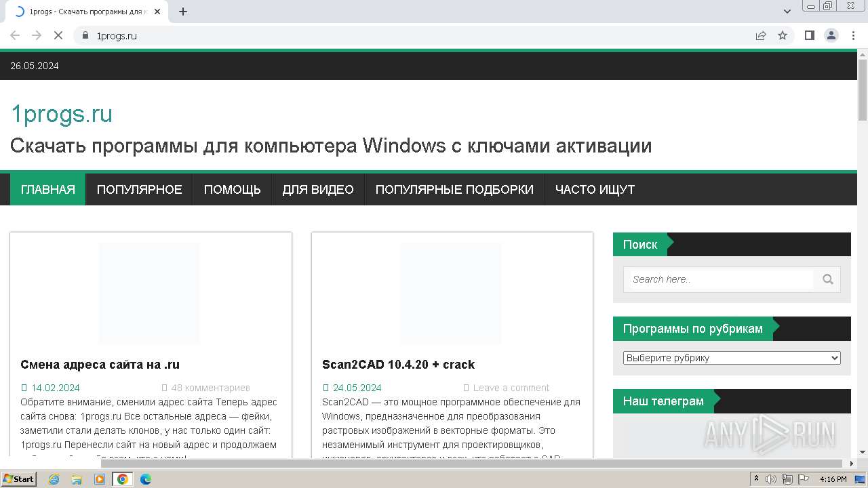
Task: Open the 48 комментариев link
Action: [x=210, y=388]
